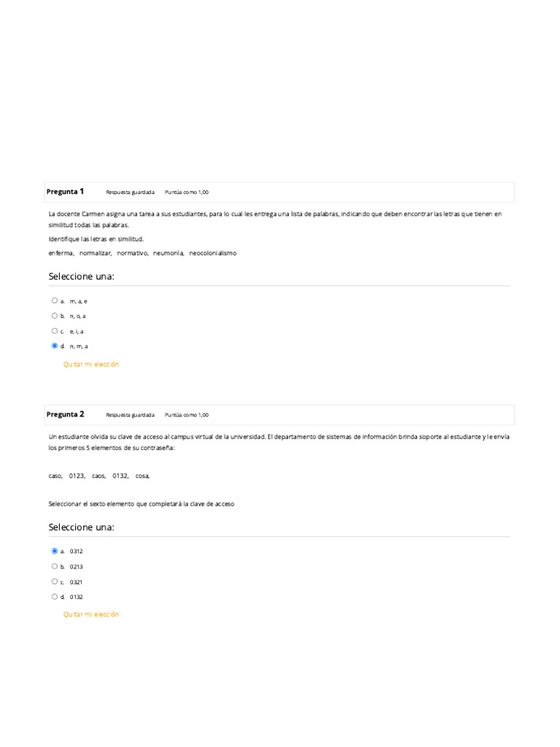Click the word list starting with 'enferma'
The width and height of the screenshot is (560, 747).
142,253
